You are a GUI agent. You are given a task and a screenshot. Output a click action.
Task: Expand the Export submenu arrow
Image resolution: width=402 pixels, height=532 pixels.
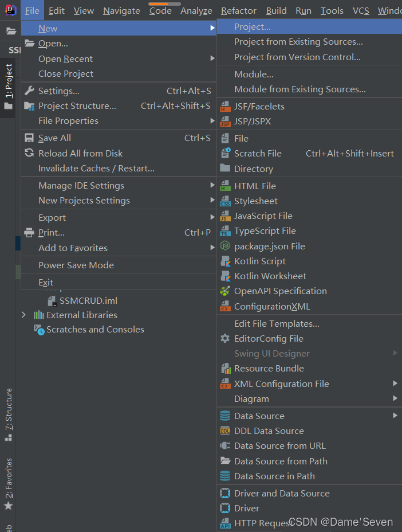tap(212, 217)
